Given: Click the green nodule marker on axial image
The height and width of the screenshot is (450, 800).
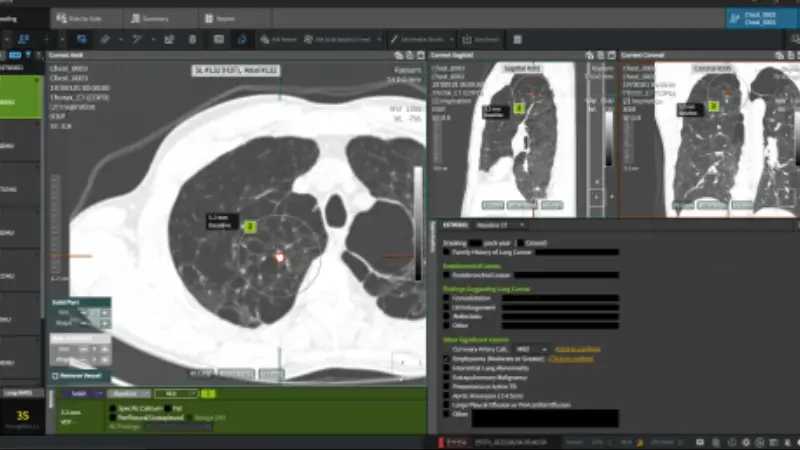Looking at the screenshot, I should click(250, 226).
